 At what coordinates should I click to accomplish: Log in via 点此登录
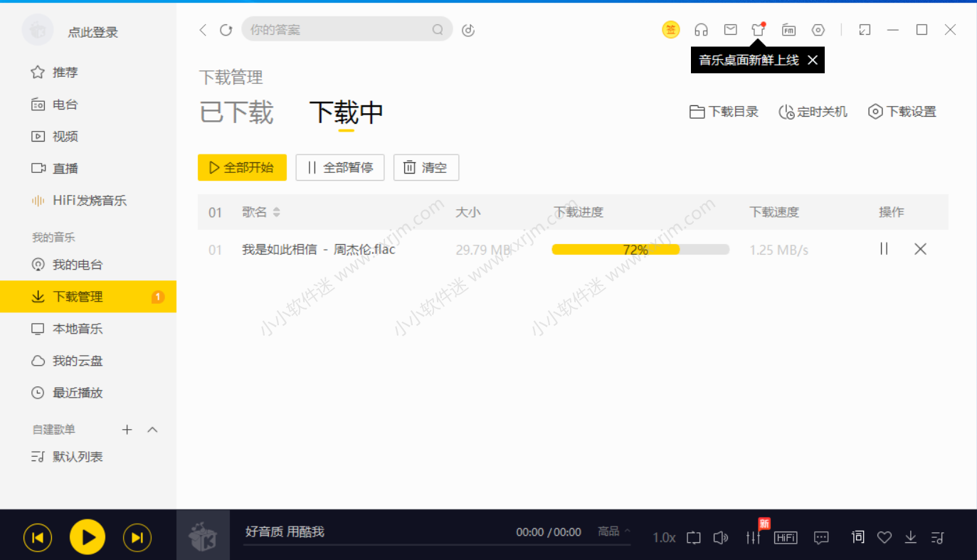(x=93, y=32)
